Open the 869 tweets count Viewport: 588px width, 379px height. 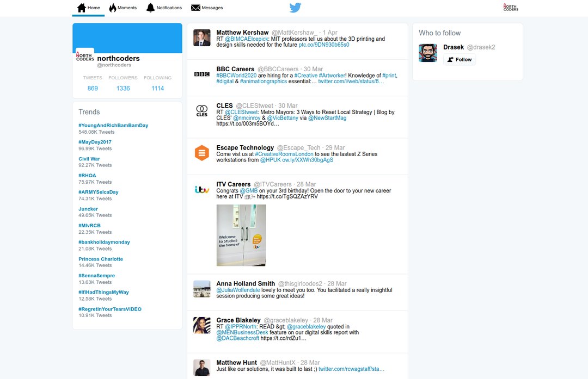point(93,88)
